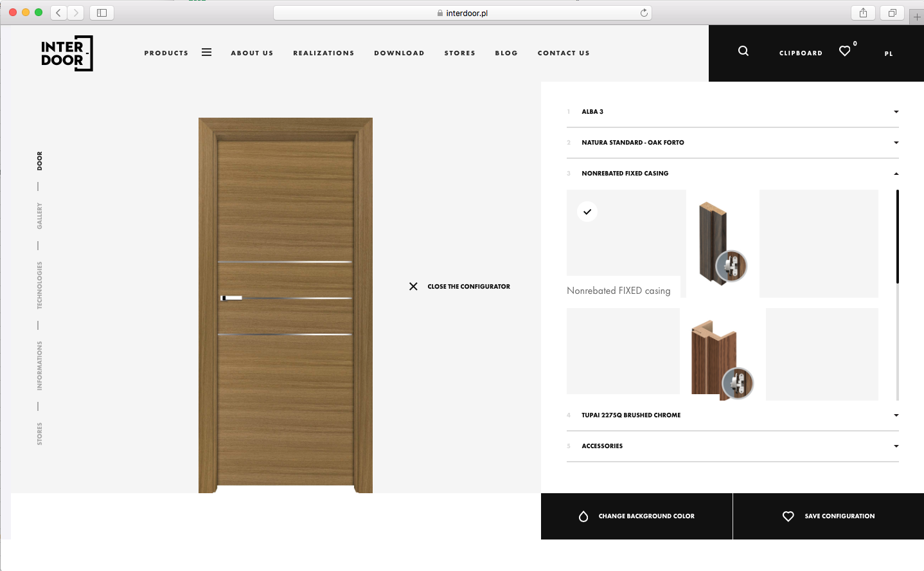924x571 pixels.
Task: Go forward with Safari forward arrow
Action: 76,13
